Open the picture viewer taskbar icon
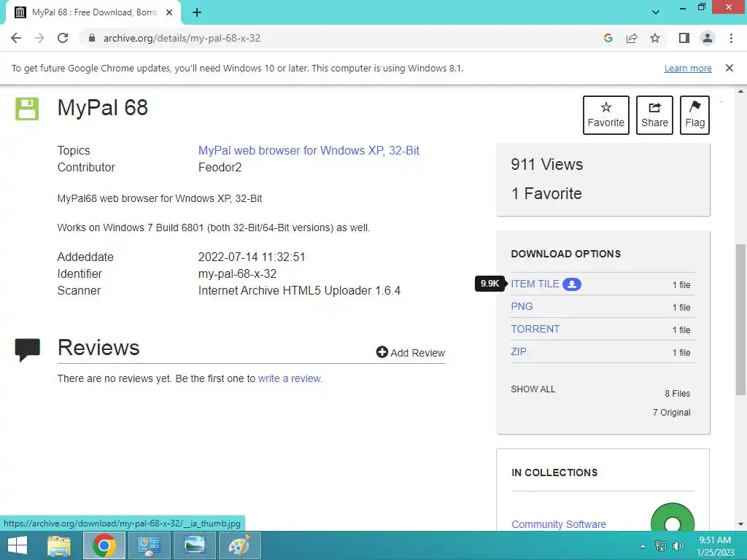The height and width of the screenshot is (560, 747). 194,545
